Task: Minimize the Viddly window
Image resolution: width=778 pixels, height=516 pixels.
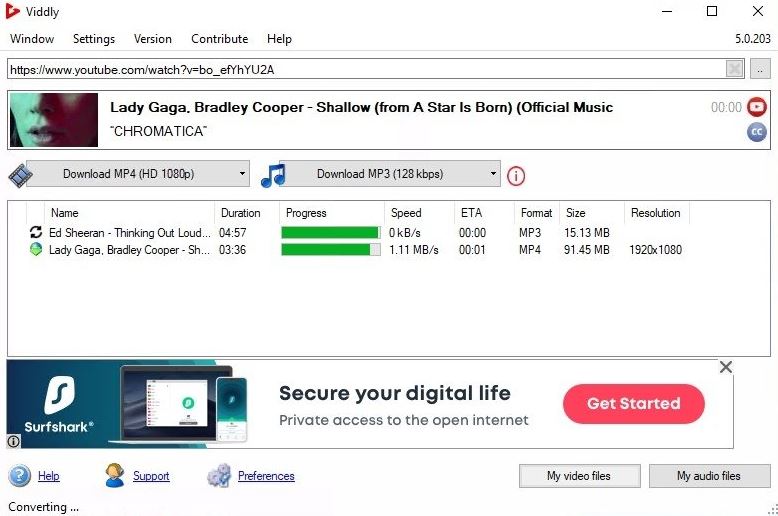Action: (x=667, y=11)
